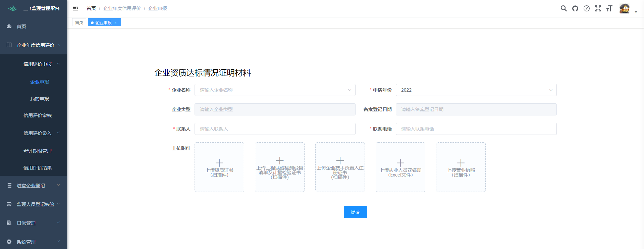This screenshot has height=249, width=644.
Task: Click the user avatar in header
Action: pos(625,8)
